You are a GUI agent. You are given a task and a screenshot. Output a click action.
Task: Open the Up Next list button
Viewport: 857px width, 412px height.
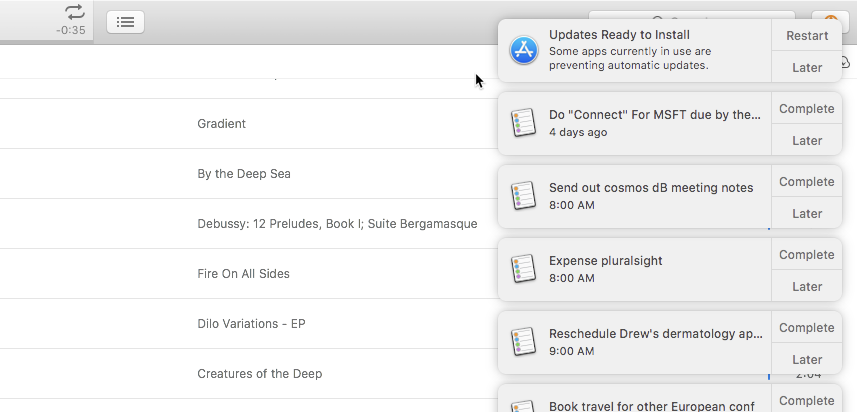pos(125,21)
